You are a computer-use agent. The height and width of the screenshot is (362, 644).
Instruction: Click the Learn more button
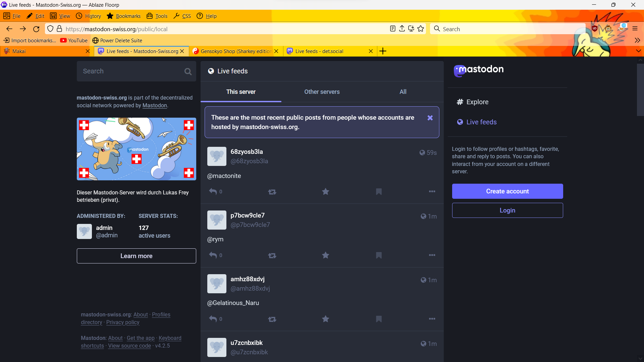pyautogui.click(x=136, y=256)
